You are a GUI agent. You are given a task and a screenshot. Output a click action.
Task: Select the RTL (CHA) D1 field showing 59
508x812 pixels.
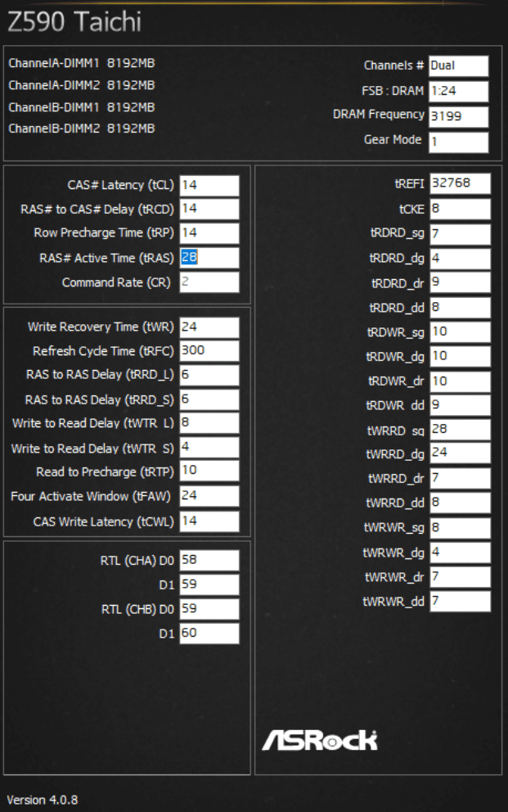(x=209, y=584)
